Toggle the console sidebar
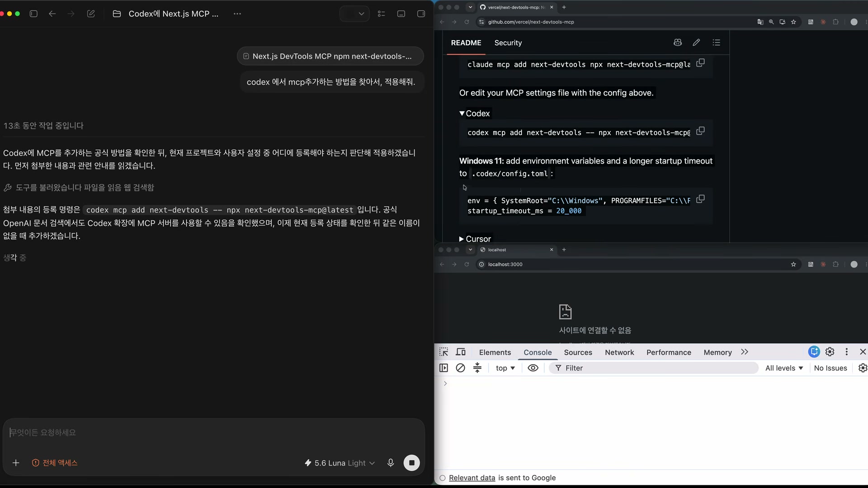Viewport: 868px width, 488px height. tap(443, 368)
